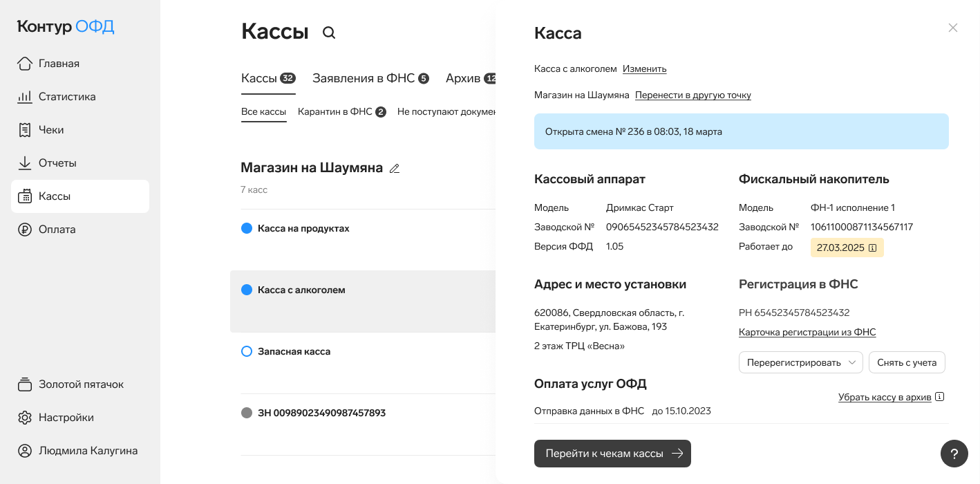Open Настройки via the gear icon
Screen dimensions: 980x484
click(x=25, y=418)
